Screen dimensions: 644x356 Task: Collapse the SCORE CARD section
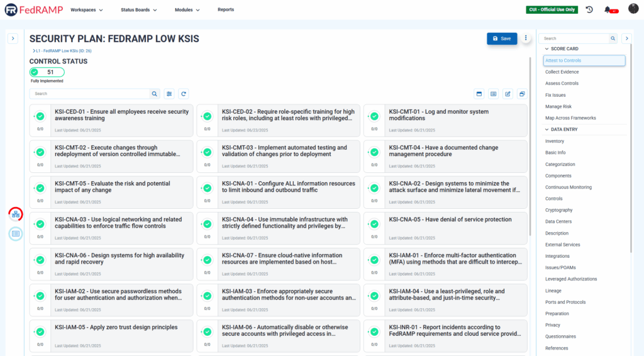[x=547, y=48]
